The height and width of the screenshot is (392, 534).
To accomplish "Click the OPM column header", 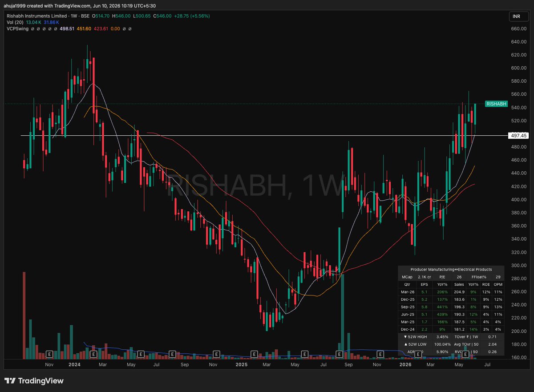I will [498, 284].
